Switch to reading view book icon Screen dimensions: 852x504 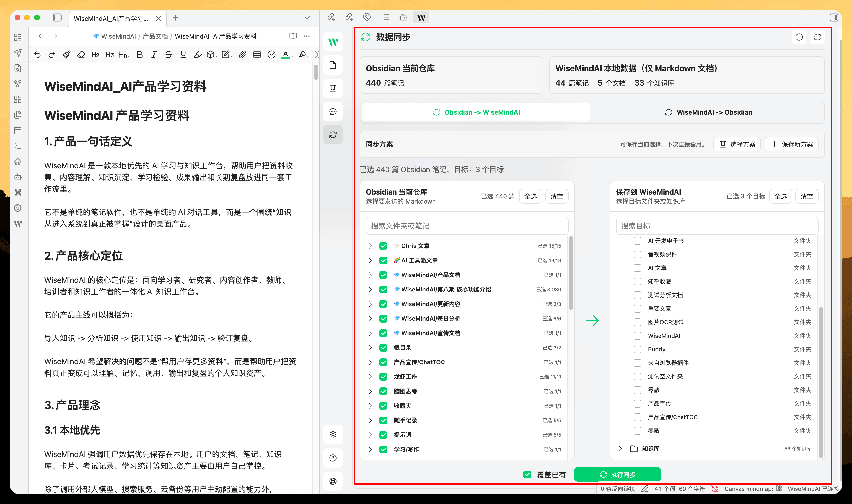tap(293, 36)
